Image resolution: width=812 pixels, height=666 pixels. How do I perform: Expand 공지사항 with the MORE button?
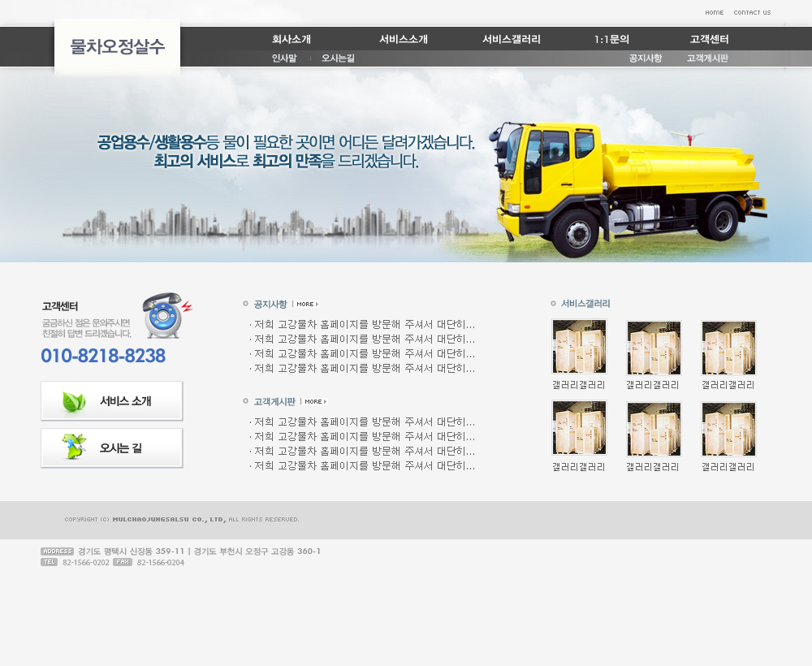(x=307, y=305)
